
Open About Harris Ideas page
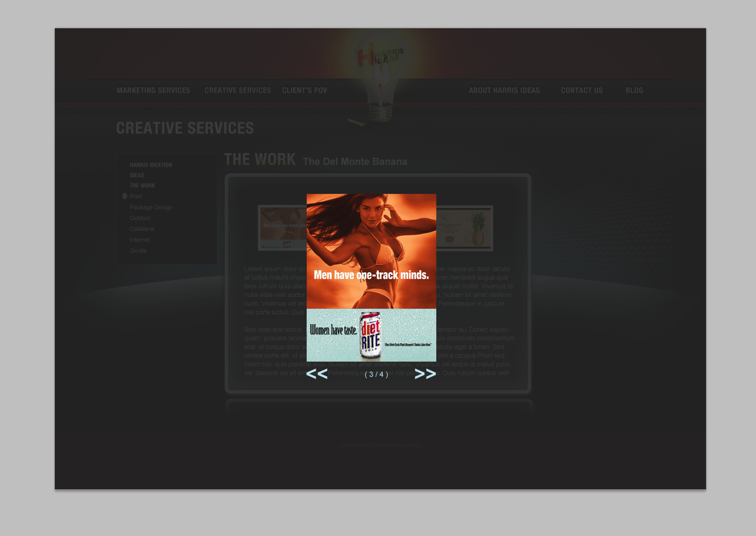click(504, 91)
